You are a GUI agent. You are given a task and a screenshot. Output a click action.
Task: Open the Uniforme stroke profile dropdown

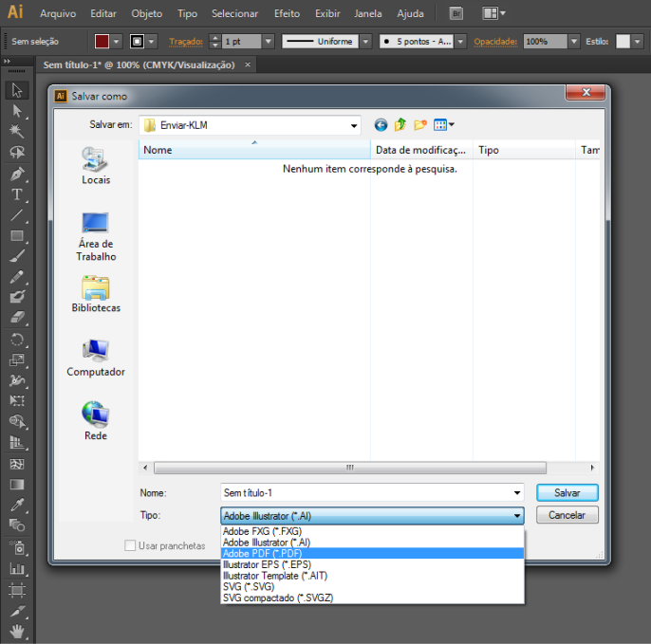click(365, 42)
